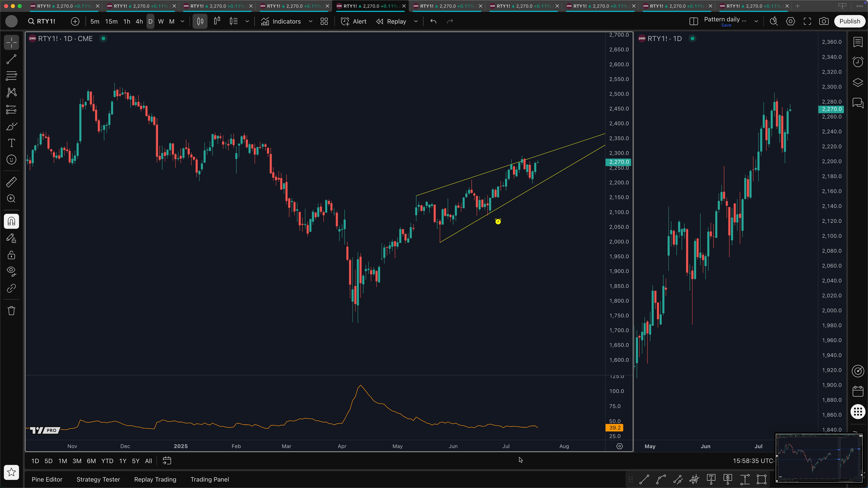This screenshot has height=488, width=868.
Task: Select the zoom in tool
Action: click(x=12, y=199)
